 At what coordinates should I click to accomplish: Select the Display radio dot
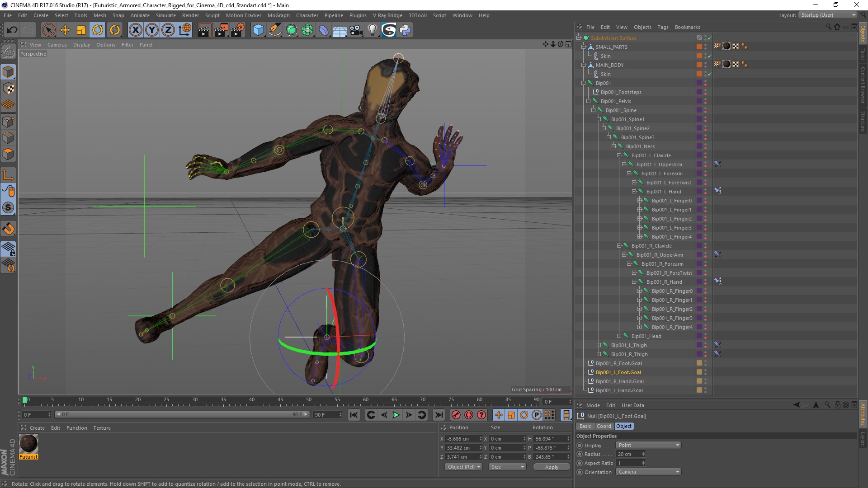click(x=580, y=446)
